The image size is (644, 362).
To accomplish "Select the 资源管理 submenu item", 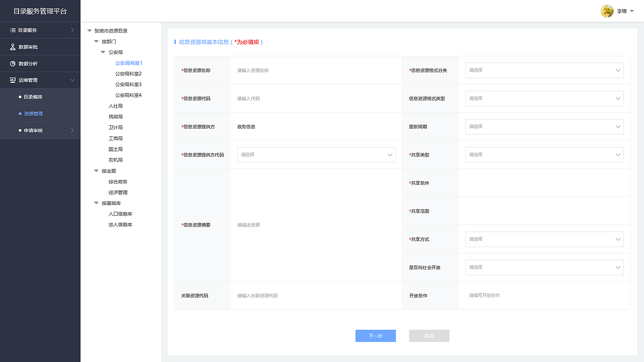I will coord(40,114).
